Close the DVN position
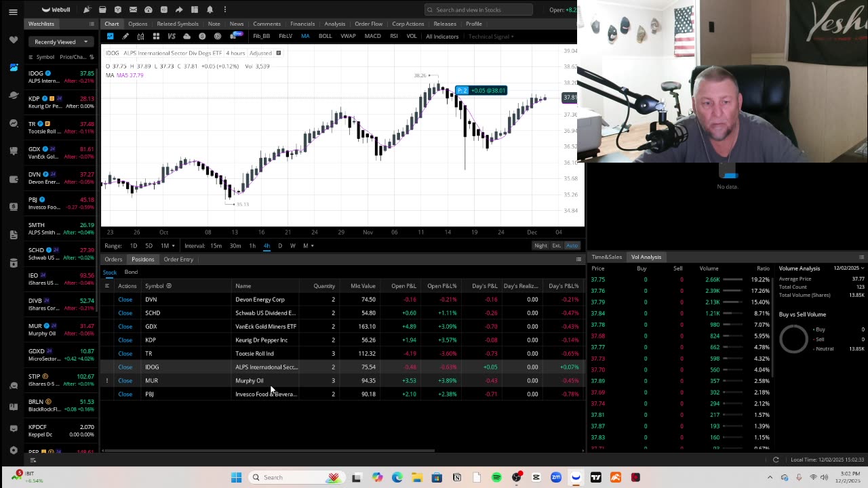The width and height of the screenshot is (868, 488). click(x=125, y=300)
